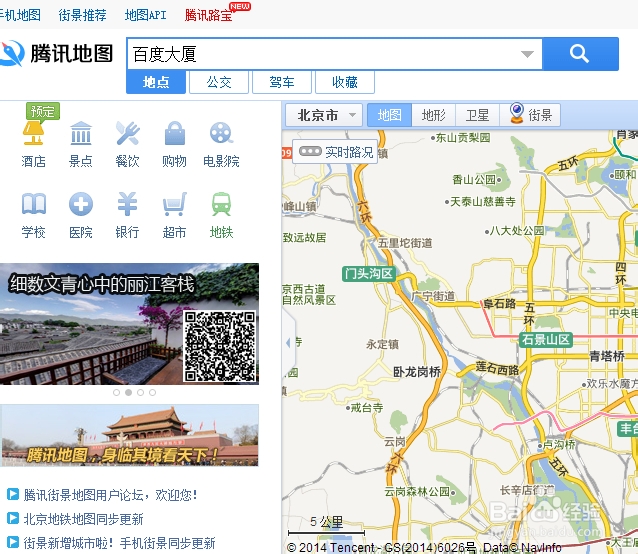Select third banner carousel dot
Screen dimensions: 638x554
(x=140, y=393)
